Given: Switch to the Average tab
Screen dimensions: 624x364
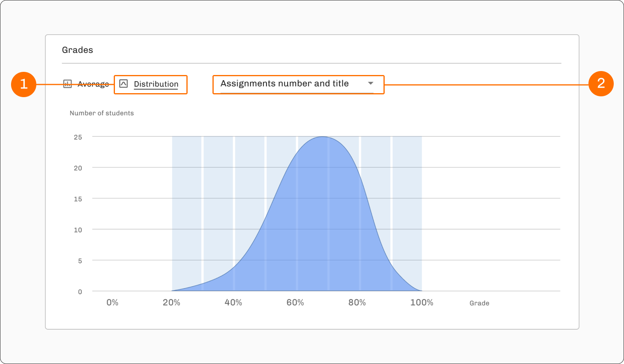Looking at the screenshot, I should click(x=86, y=84).
